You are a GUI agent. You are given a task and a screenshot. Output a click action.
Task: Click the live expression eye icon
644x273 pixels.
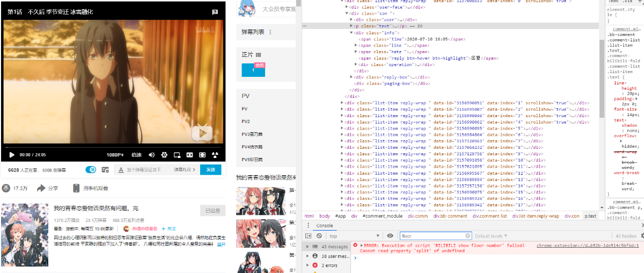(390, 236)
